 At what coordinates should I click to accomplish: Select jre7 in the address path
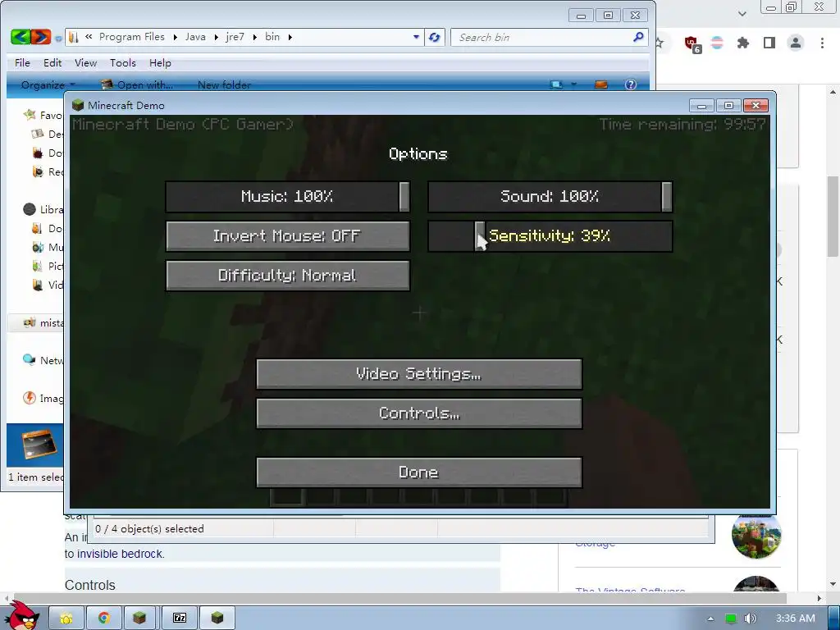[x=235, y=37]
